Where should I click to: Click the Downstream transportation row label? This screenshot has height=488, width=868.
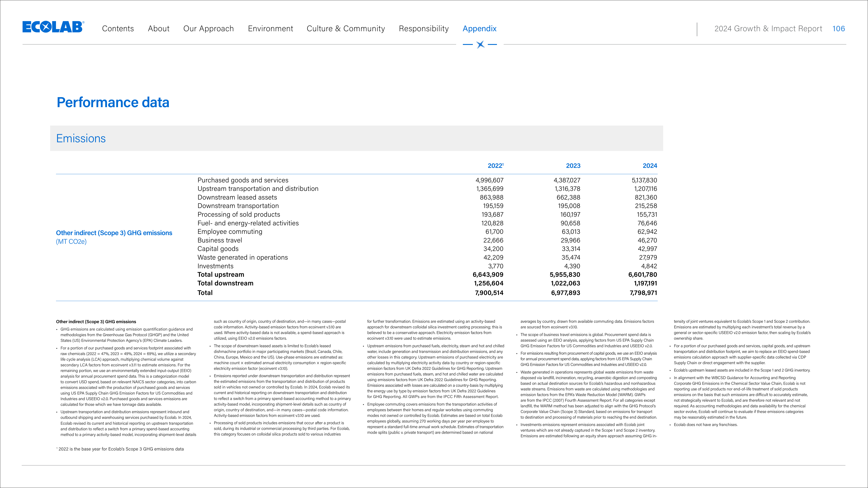(238, 206)
